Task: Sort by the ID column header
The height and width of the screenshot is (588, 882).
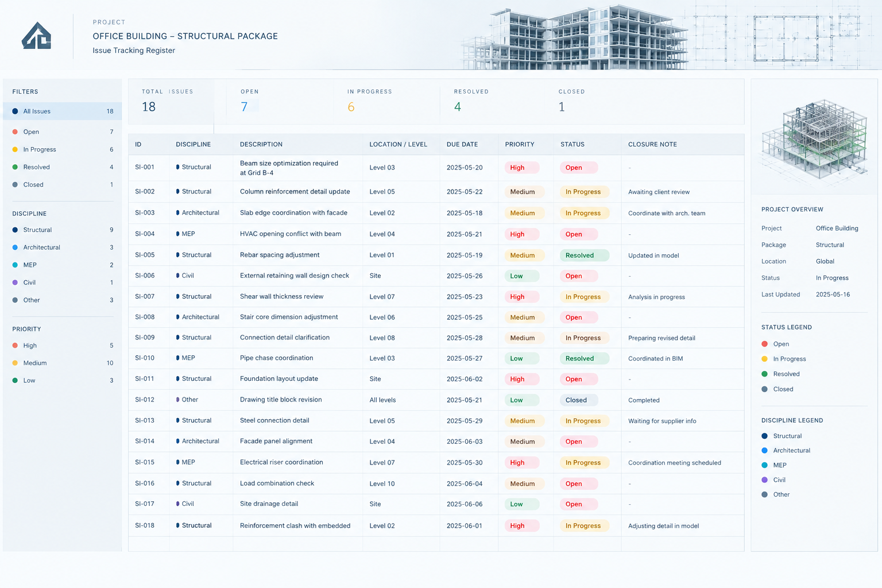Action: [x=138, y=145]
